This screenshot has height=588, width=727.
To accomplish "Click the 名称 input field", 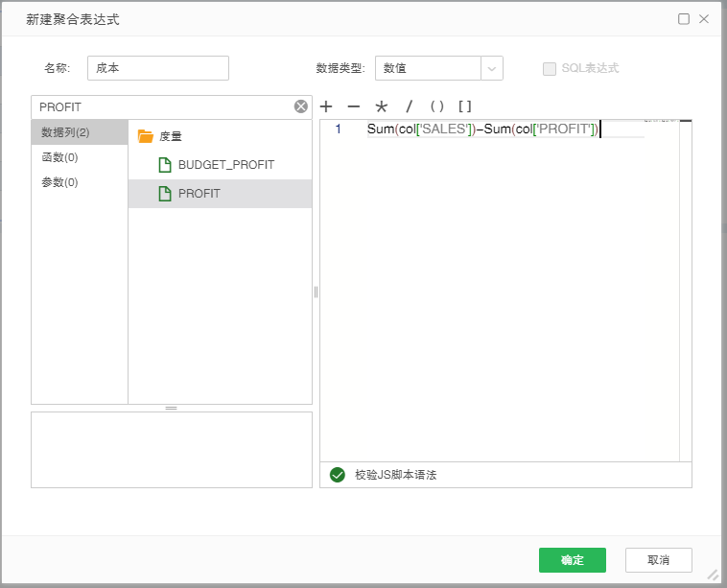I will tap(158, 68).
